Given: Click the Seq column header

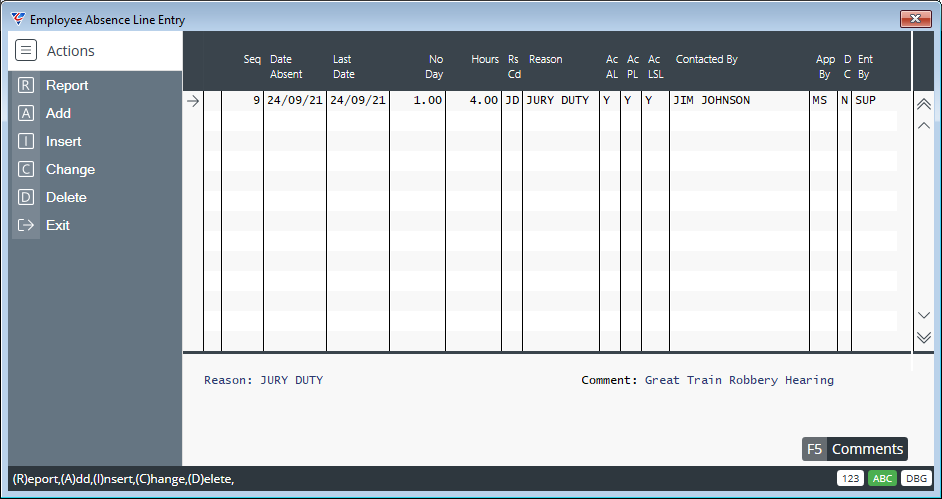Looking at the screenshot, I should pyautogui.click(x=252, y=59).
